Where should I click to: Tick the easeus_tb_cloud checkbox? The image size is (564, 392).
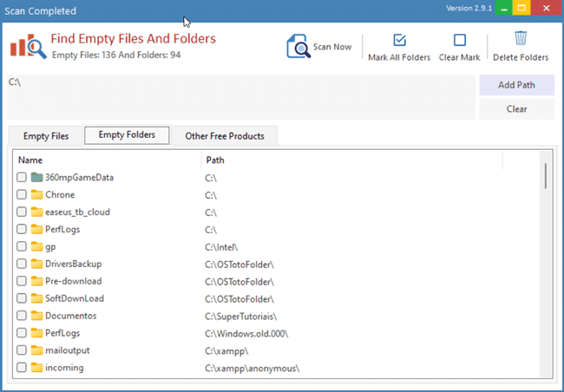pos(22,212)
